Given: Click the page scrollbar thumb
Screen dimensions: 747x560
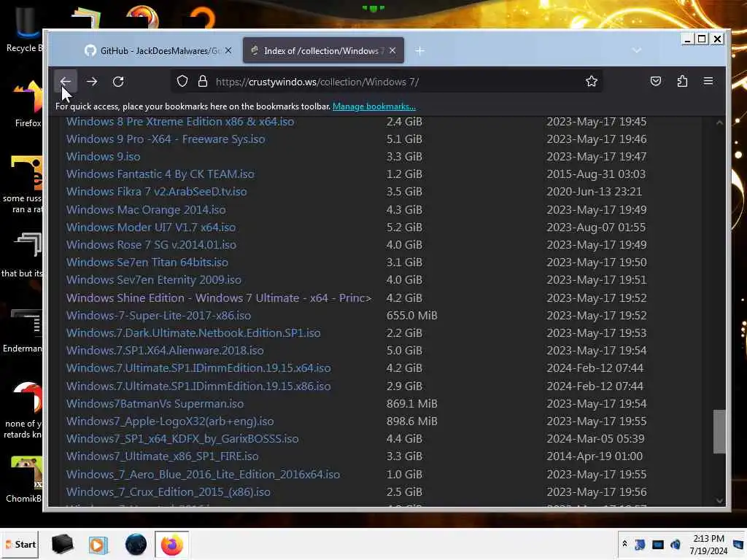Looking at the screenshot, I should (x=719, y=432).
